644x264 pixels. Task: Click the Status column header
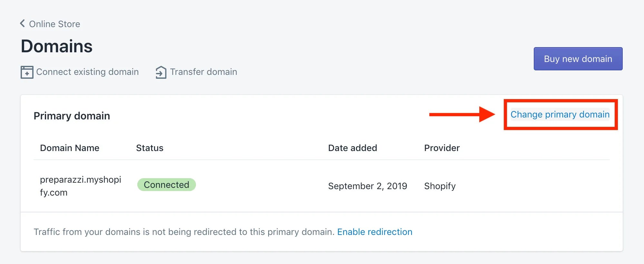pyautogui.click(x=150, y=148)
